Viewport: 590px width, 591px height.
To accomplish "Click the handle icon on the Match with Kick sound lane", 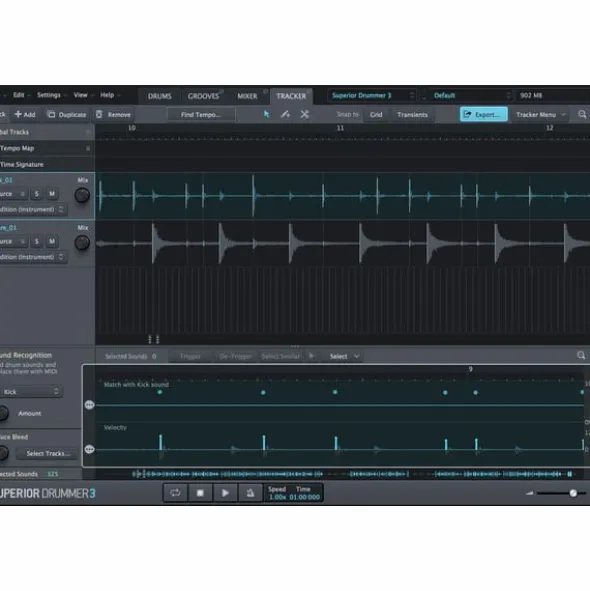I will pos(89,405).
